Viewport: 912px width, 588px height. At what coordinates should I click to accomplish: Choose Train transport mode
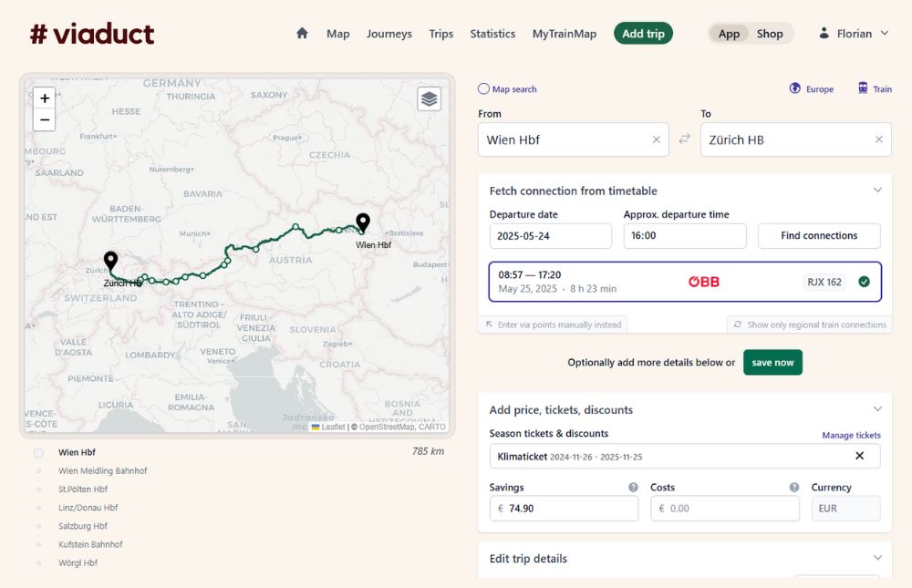[875, 88]
